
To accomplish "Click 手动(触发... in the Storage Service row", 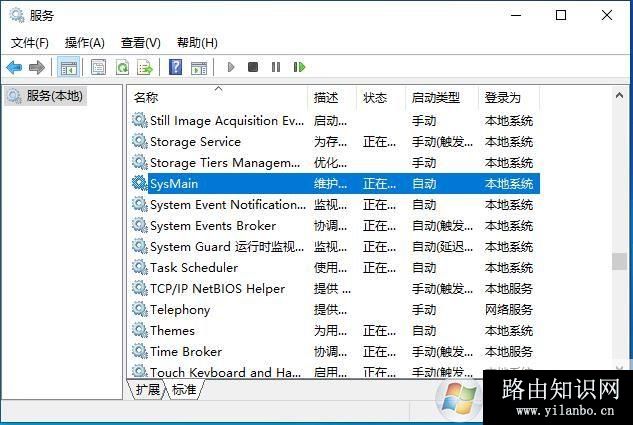I will click(x=442, y=142).
